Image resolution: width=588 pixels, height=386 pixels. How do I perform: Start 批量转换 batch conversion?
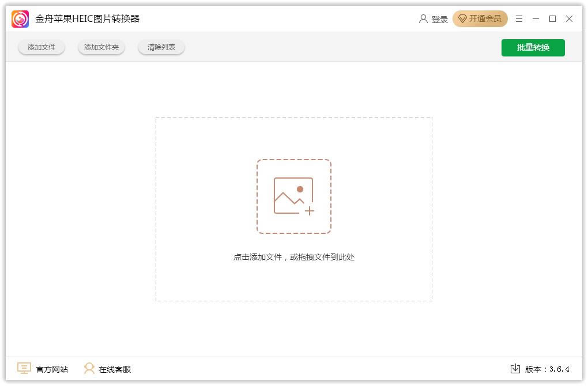pos(533,48)
